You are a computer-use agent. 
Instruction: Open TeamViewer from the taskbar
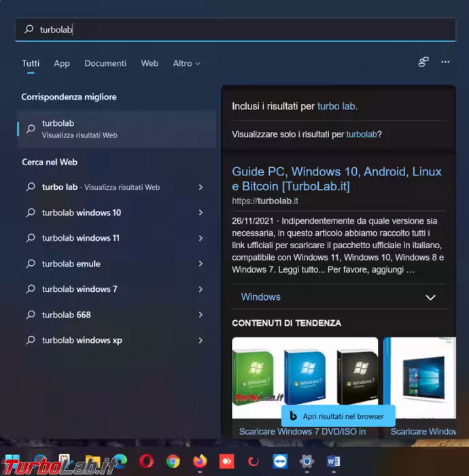pos(279,462)
